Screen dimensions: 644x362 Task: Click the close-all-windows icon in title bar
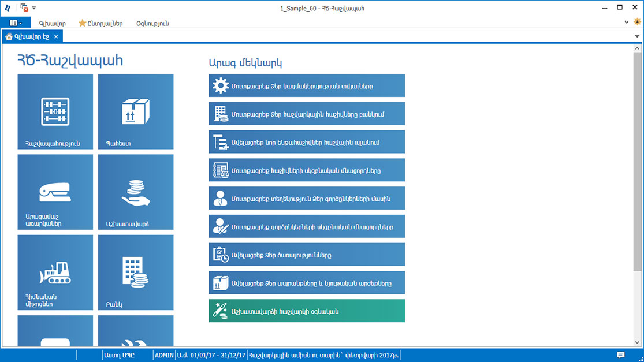(x=24, y=8)
